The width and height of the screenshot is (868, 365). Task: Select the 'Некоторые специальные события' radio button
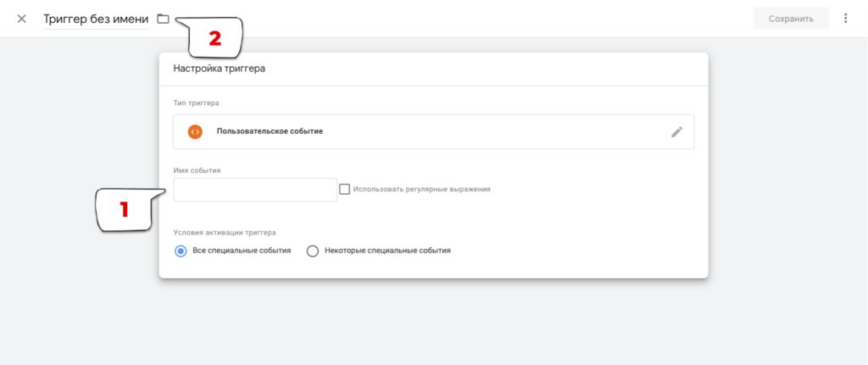(x=312, y=251)
